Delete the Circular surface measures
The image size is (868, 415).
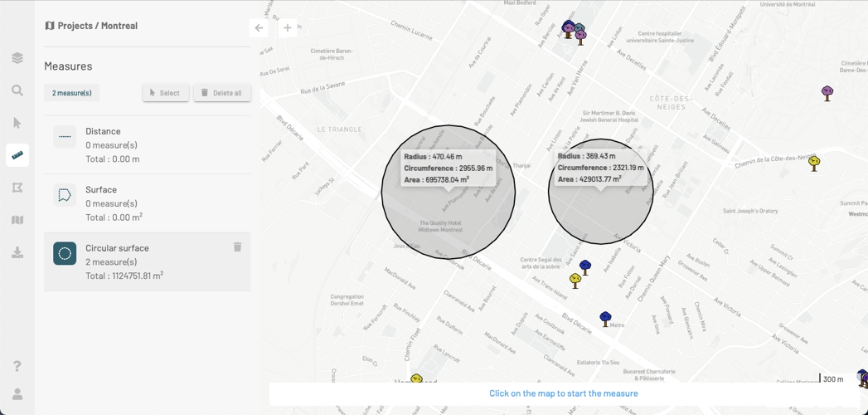coord(237,247)
